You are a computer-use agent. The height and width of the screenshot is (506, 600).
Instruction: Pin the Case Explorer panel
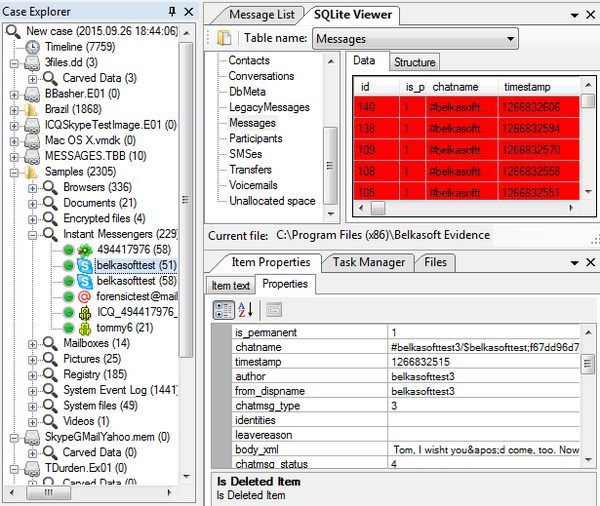tap(172, 11)
